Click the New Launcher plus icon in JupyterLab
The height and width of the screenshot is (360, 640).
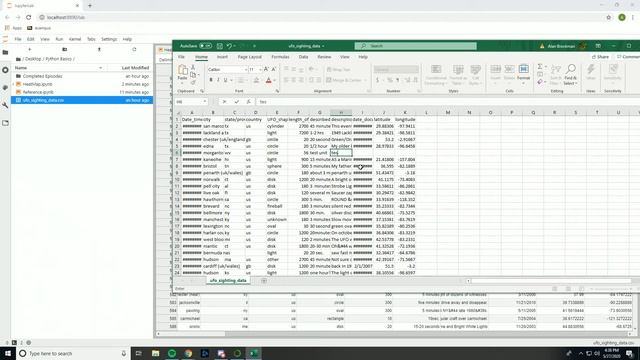click(29, 49)
